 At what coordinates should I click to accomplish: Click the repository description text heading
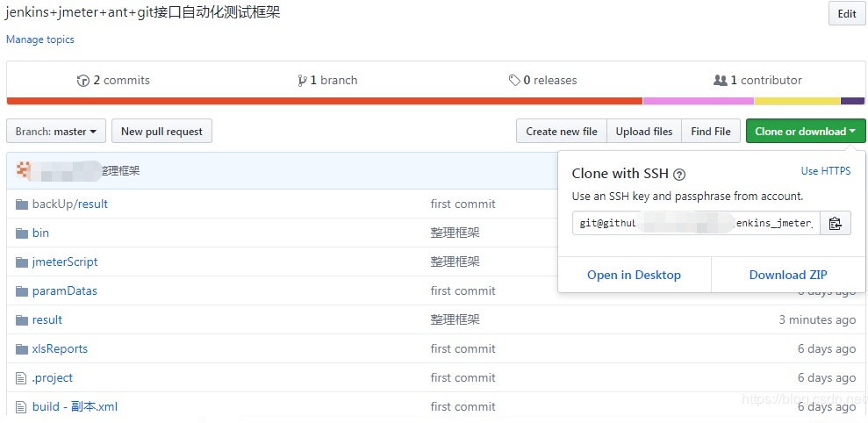[143, 13]
